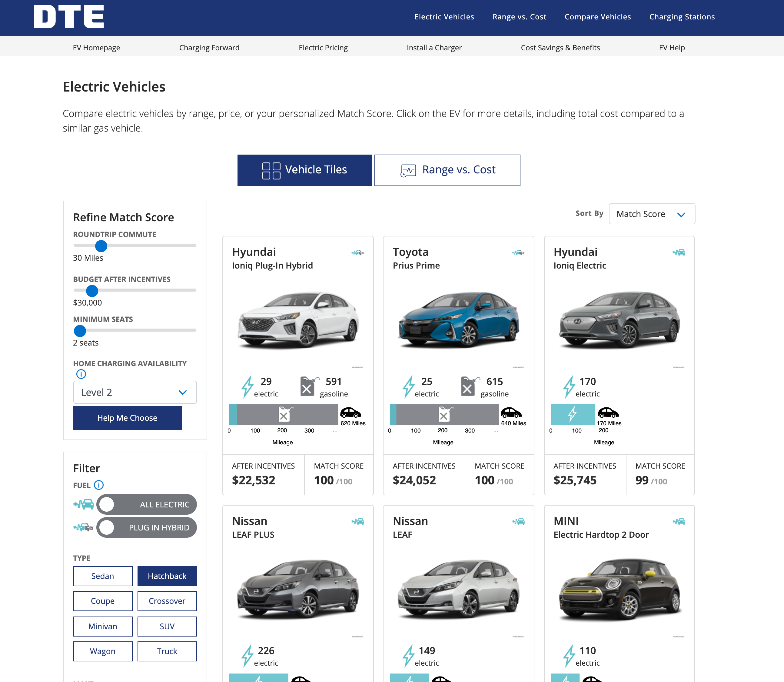Click Home Charging Availability info icon
Screen dimensions: 784x682
tap(81, 374)
